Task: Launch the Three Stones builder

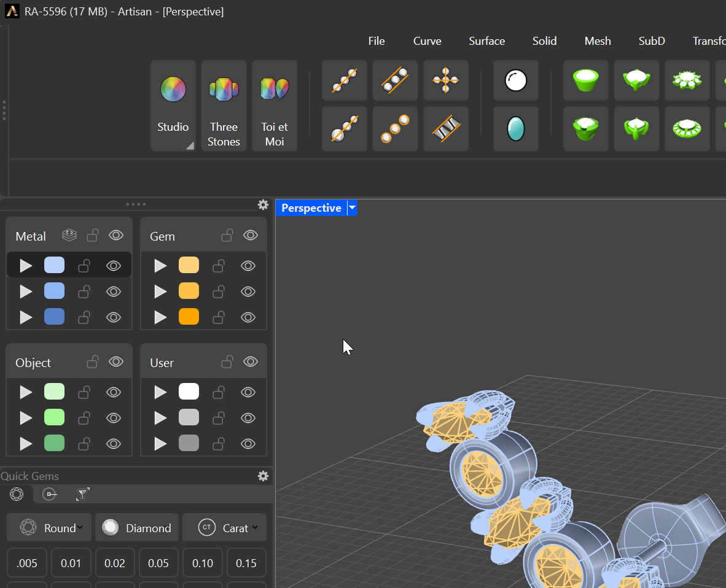Action: coord(224,106)
